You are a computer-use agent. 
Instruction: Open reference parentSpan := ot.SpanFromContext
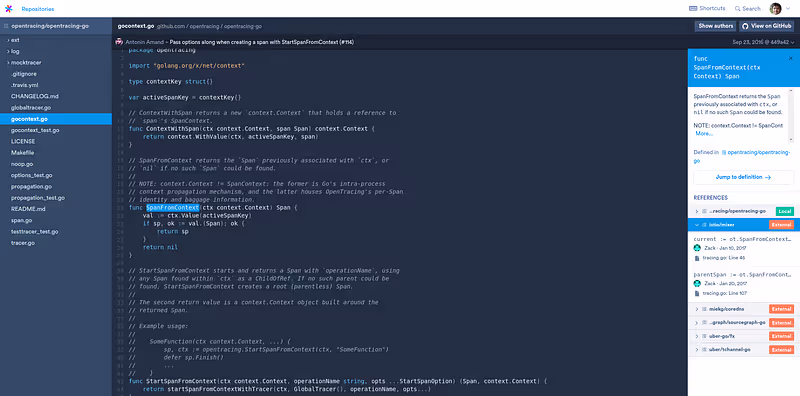(x=742, y=275)
